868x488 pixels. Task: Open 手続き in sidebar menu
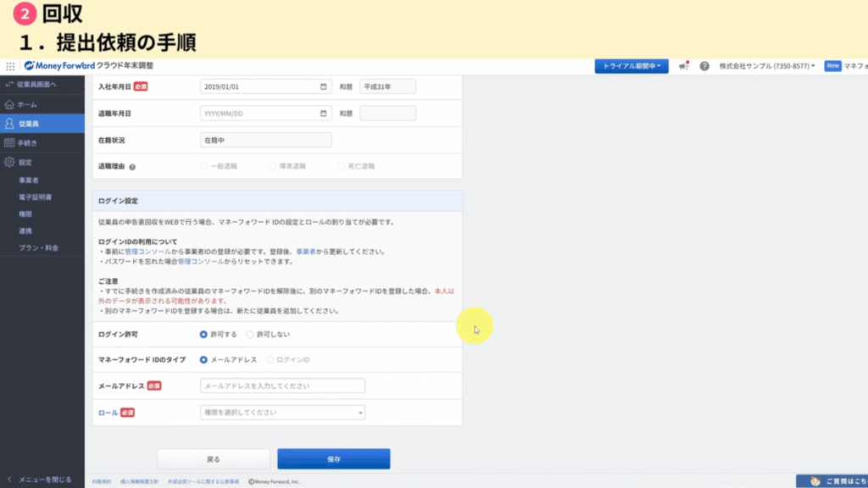(x=29, y=143)
